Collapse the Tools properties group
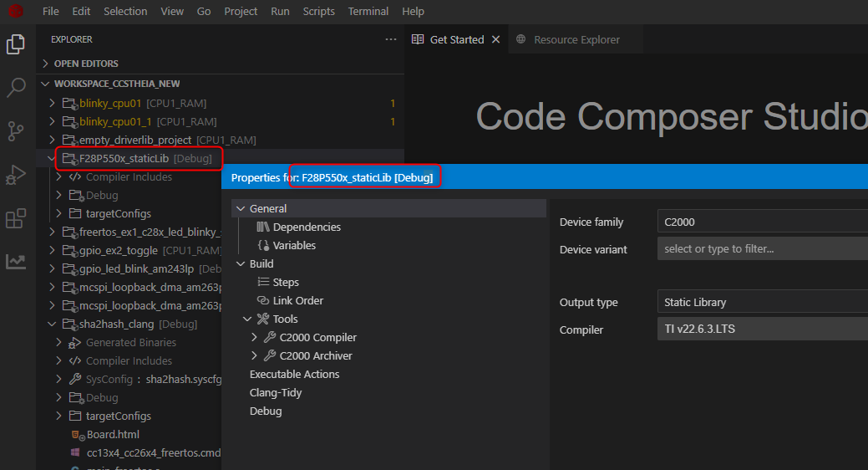 click(247, 319)
